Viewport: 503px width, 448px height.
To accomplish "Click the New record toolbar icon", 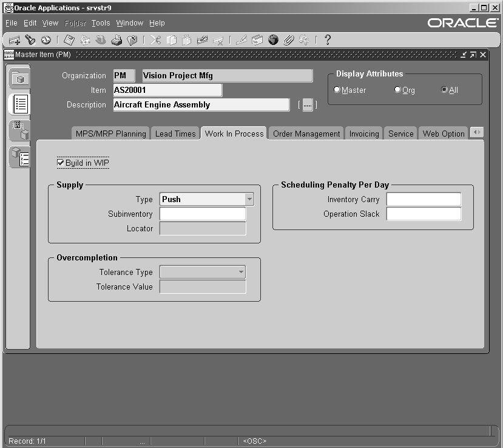I will point(15,40).
